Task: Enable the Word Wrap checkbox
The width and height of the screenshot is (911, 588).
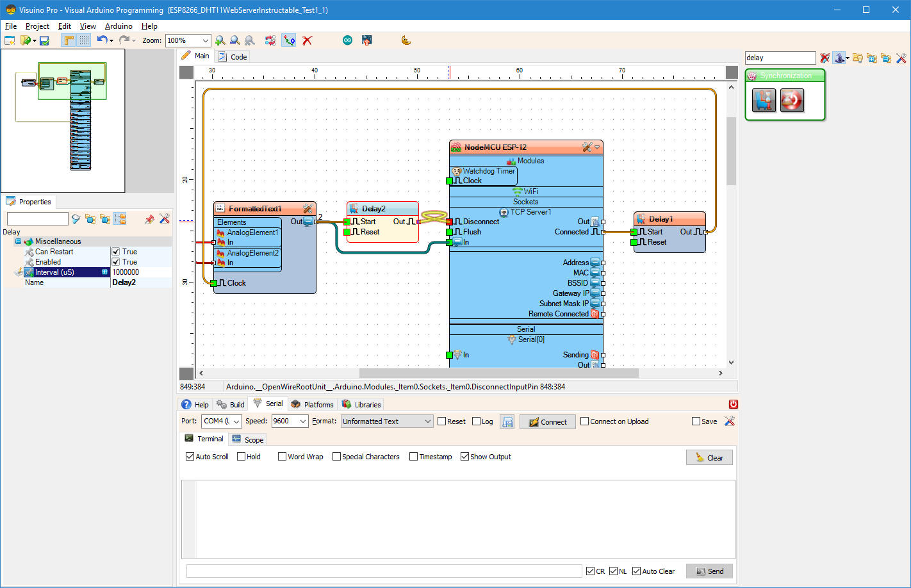Action: tap(282, 457)
